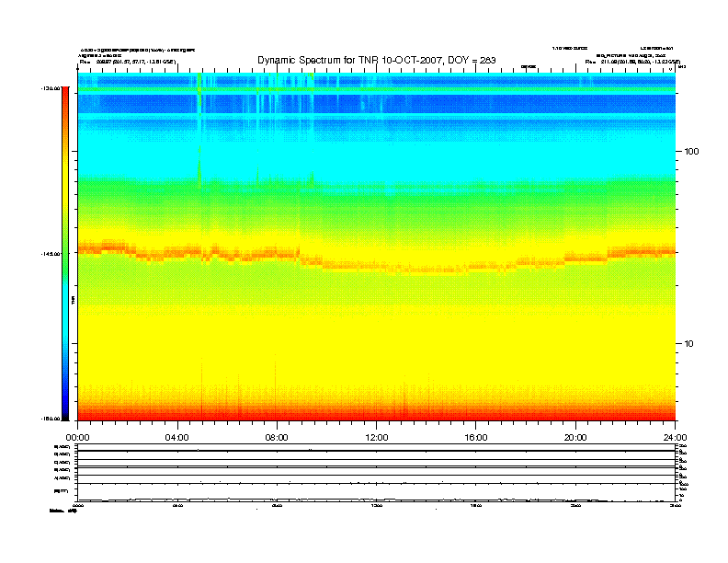This screenshot has width=728, height=563.
Task: Click the "24:00" time axis label
Action: [675, 438]
